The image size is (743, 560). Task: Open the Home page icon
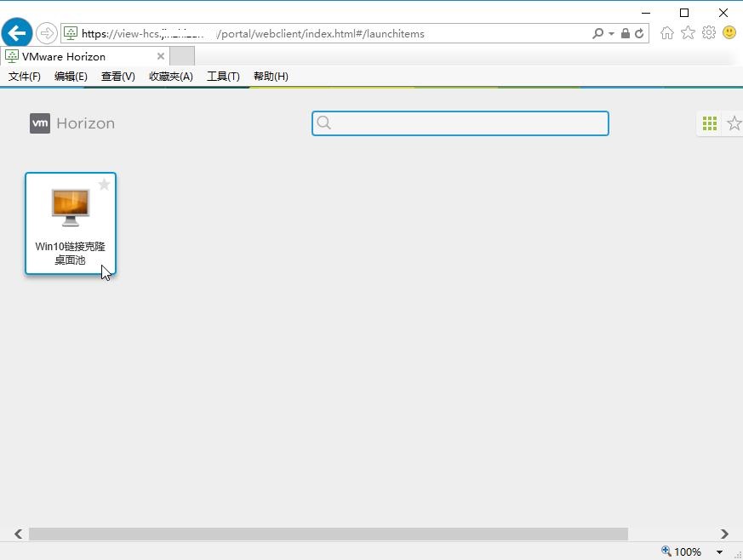pyautogui.click(x=669, y=32)
